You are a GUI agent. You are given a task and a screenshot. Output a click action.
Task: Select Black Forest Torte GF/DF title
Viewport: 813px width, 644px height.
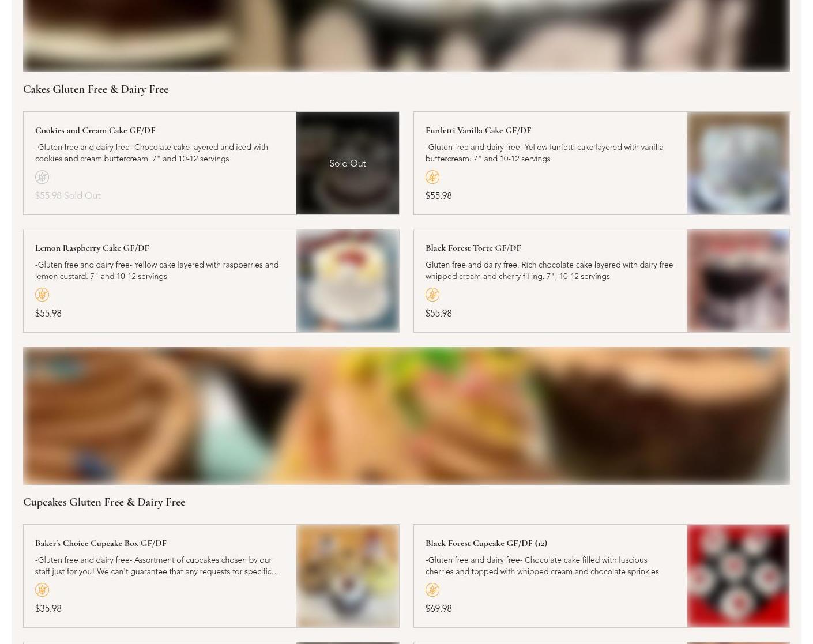[x=473, y=248]
